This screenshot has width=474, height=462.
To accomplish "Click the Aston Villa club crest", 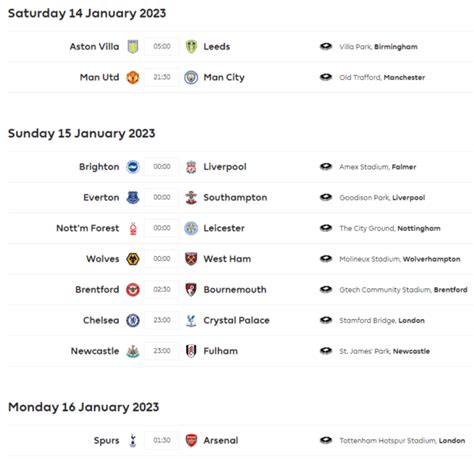I will pos(133,46).
